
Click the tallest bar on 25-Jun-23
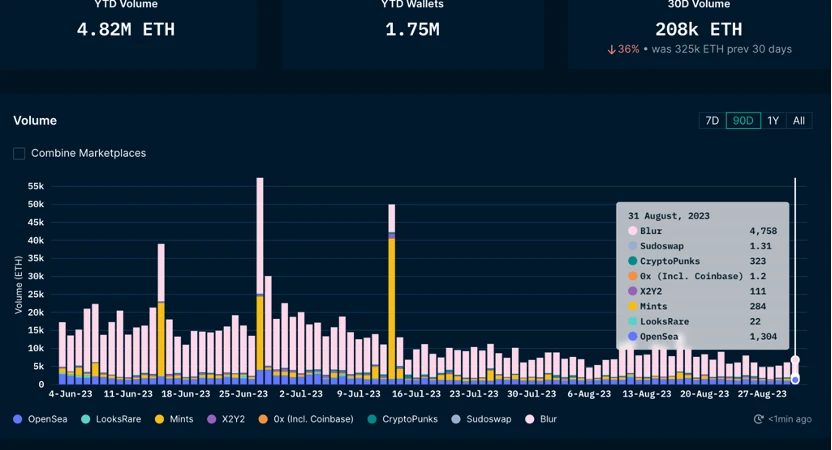[260, 281]
